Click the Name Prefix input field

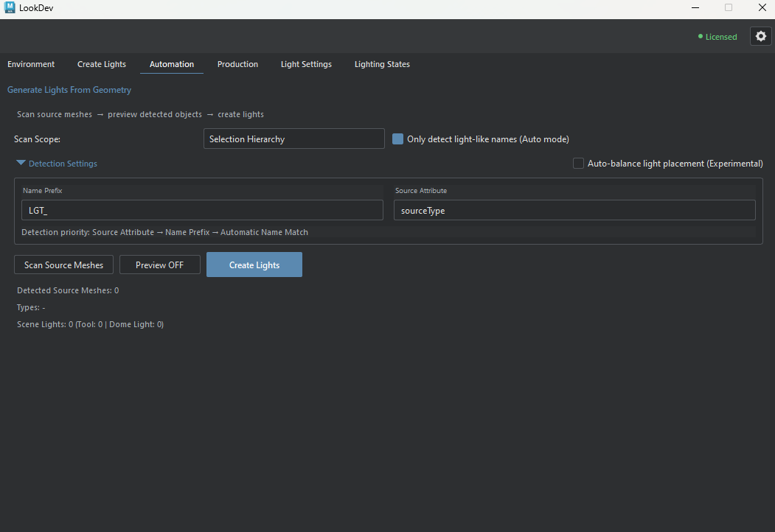(x=202, y=211)
